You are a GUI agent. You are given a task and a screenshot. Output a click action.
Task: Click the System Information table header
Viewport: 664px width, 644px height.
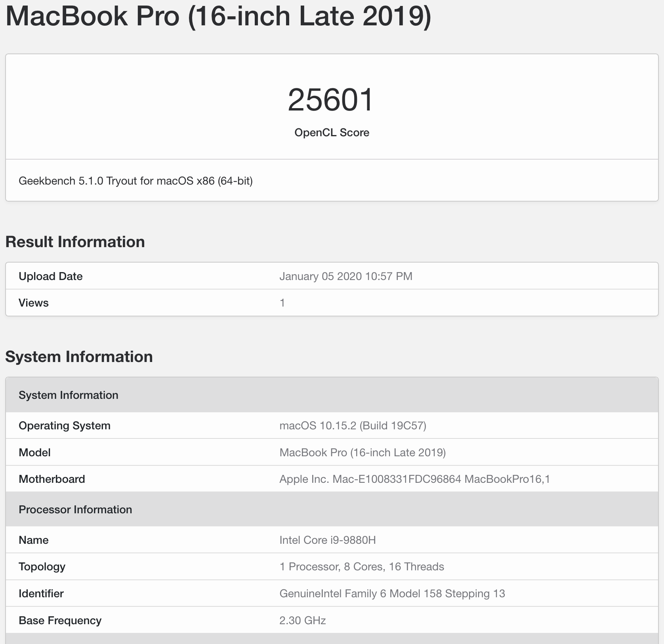click(69, 395)
